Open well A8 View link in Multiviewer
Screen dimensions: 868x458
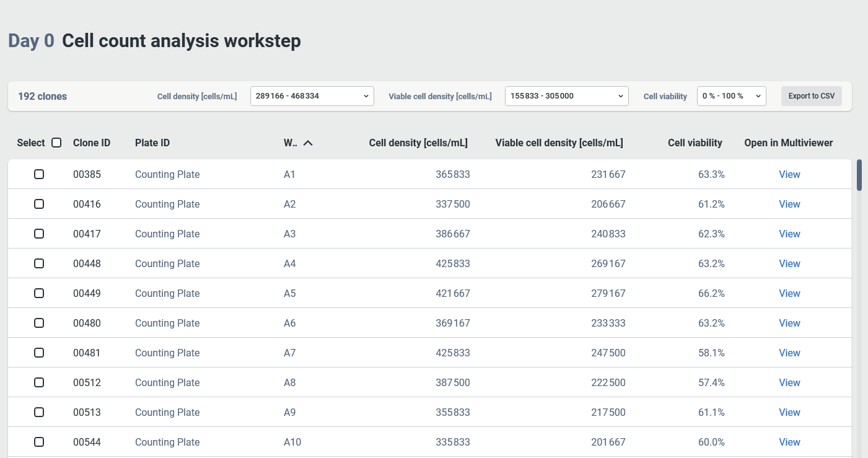tap(789, 382)
